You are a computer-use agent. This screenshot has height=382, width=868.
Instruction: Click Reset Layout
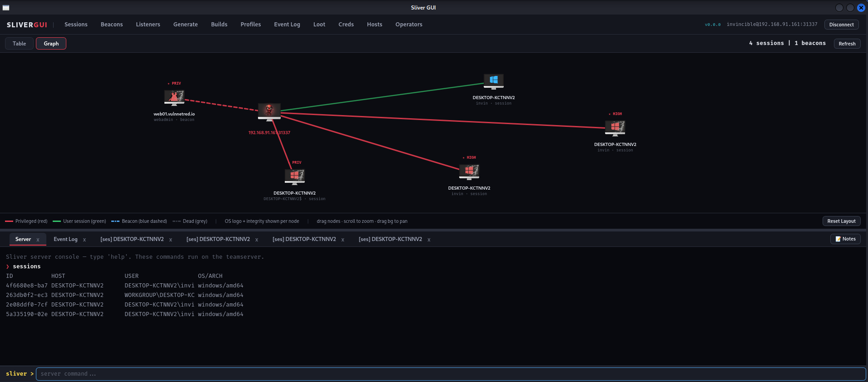pos(842,221)
